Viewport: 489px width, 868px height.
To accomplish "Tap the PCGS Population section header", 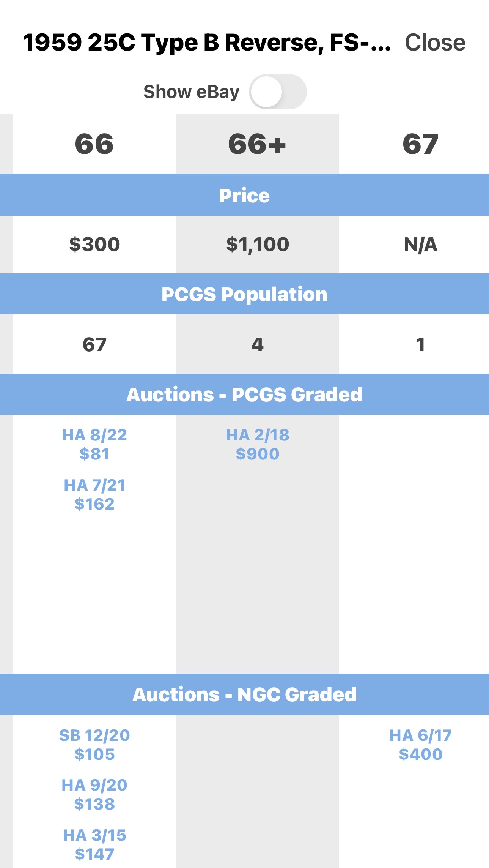I will (244, 294).
